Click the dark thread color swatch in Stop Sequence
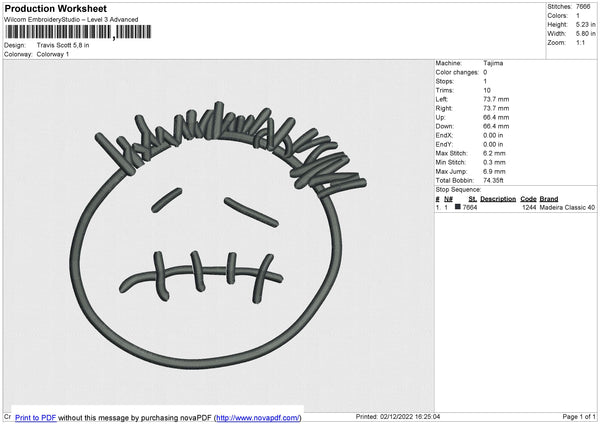This screenshot has height=424, width=600. (x=457, y=207)
